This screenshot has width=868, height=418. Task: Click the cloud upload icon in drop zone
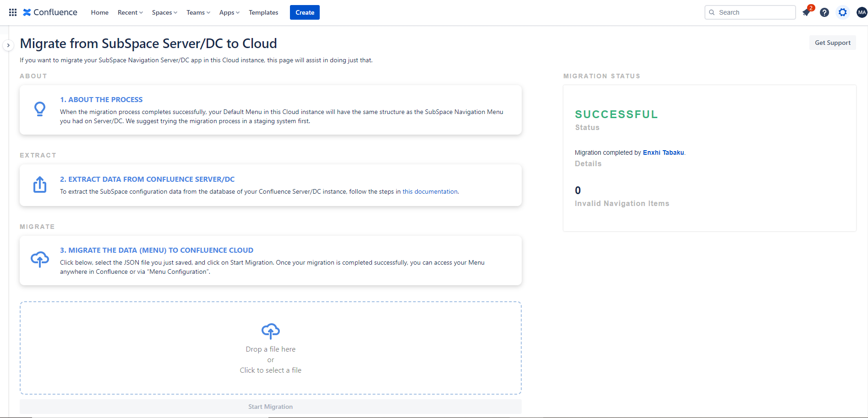[x=270, y=331]
